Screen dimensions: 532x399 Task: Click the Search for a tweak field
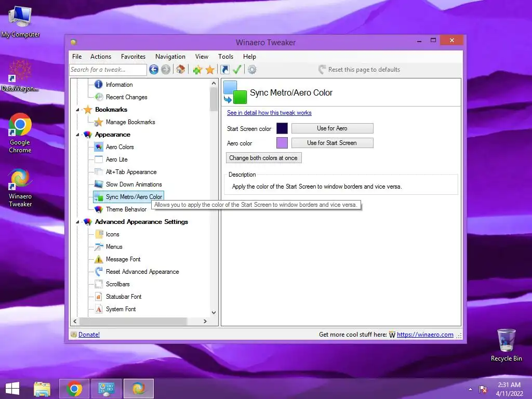click(x=108, y=70)
